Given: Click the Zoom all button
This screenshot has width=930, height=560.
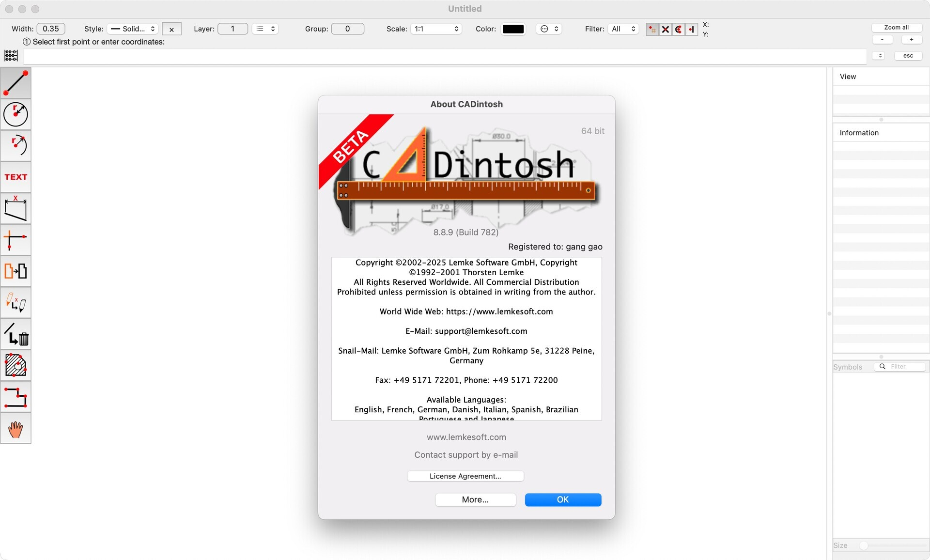Looking at the screenshot, I should point(896,28).
